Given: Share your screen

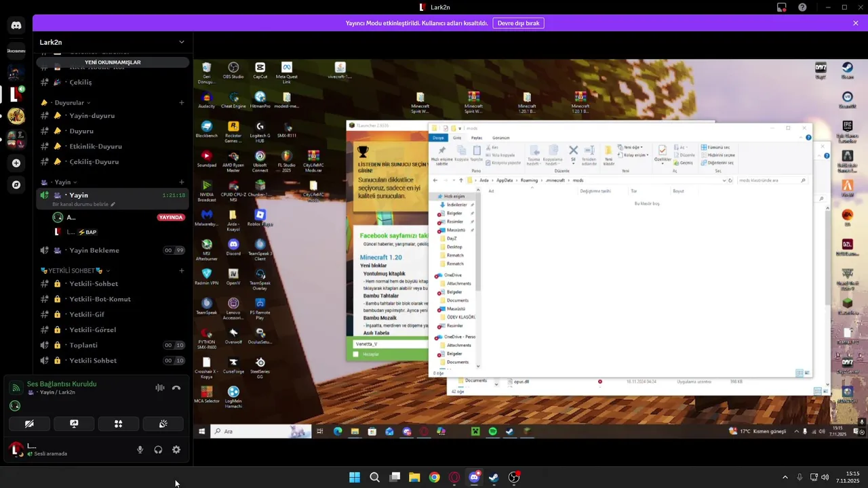Looking at the screenshot, I should click(74, 424).
